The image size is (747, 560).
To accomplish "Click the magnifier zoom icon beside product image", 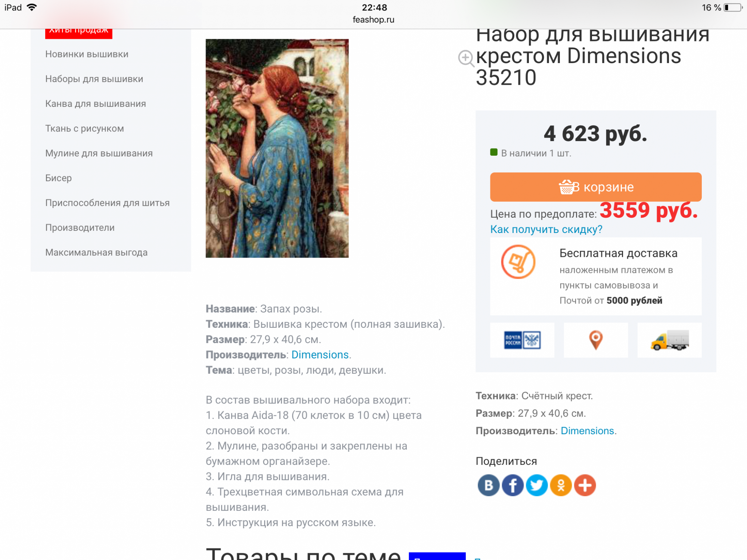I will click(x=466, y=58).
